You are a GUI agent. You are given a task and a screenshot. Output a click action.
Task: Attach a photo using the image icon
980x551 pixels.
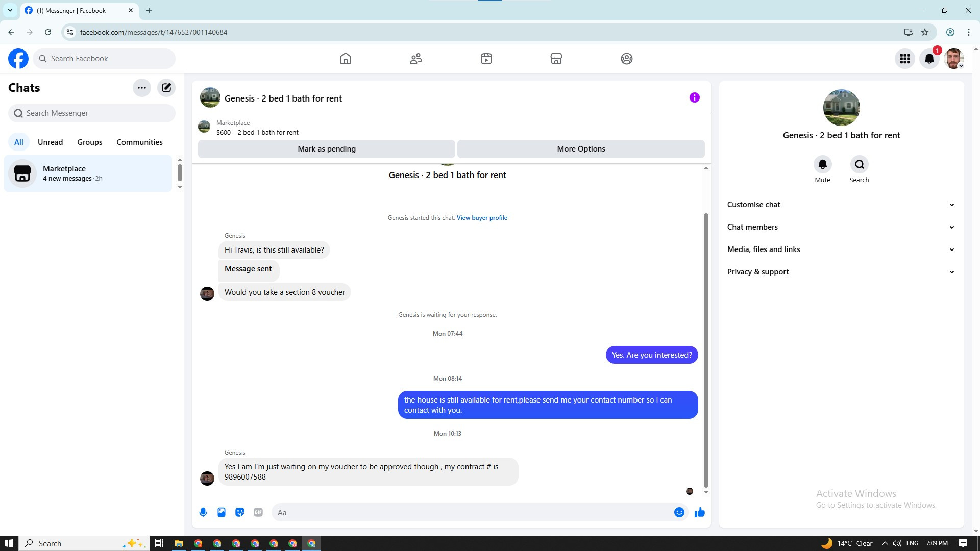[222, 512]
